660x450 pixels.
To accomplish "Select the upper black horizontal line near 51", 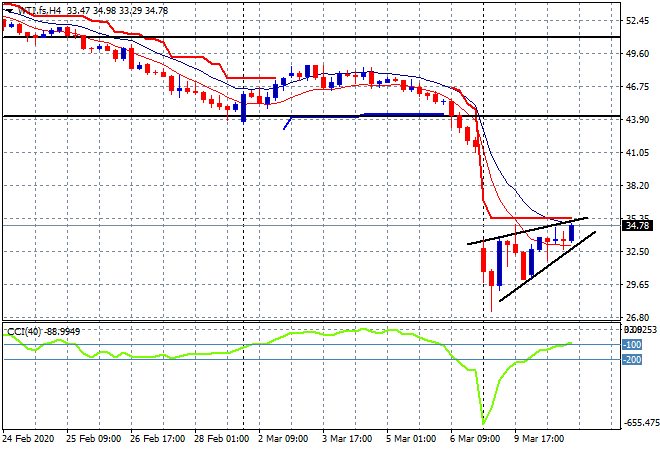I will click(x=311, y=37).
